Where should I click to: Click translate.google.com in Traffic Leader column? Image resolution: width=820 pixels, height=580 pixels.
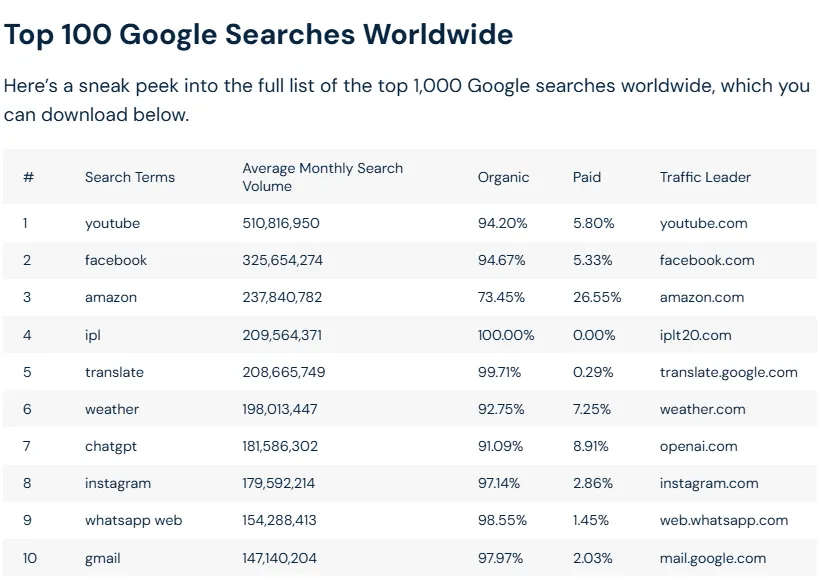click(728, 372)
